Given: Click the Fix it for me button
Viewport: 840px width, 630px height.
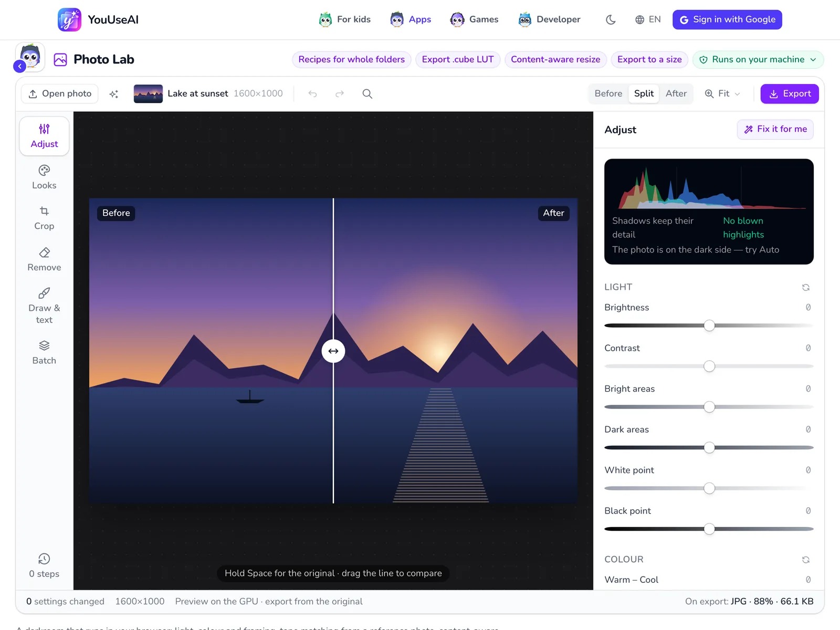Looking at the screenshot, I should coord(775,129).
